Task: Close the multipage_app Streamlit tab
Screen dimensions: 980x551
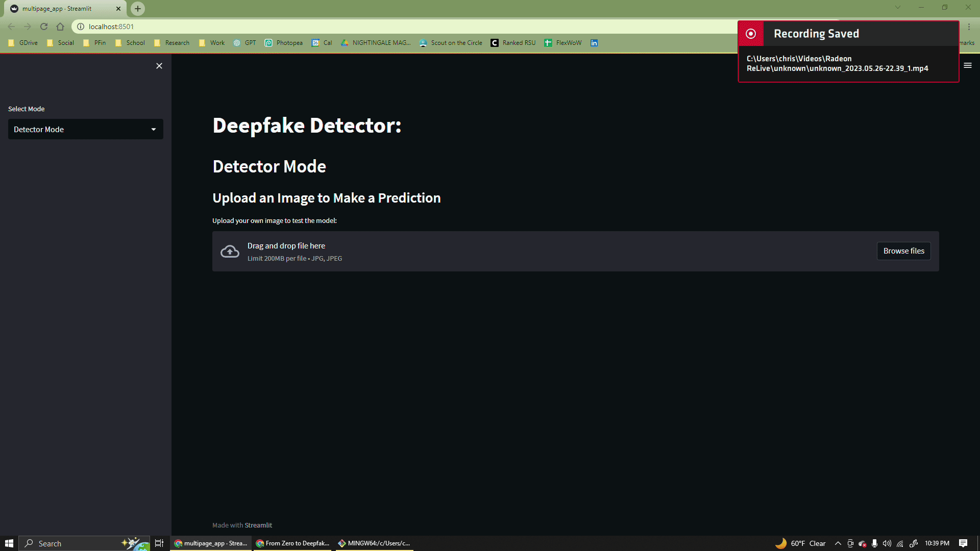Action: coord(118,9)
